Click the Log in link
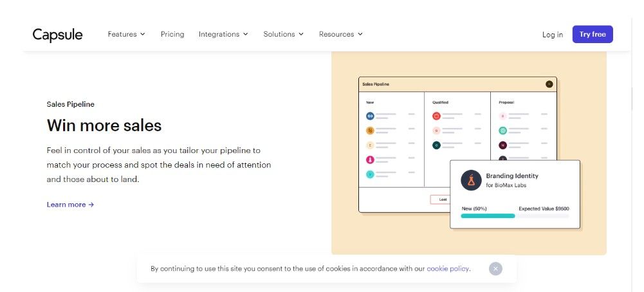 (x=552, y=35)
